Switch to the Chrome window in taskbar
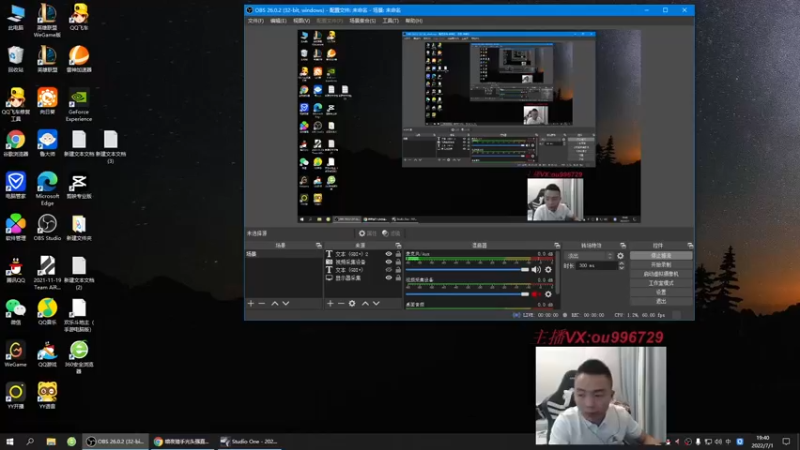The width and height of the screenshot is (800, 450). [183, 441]
